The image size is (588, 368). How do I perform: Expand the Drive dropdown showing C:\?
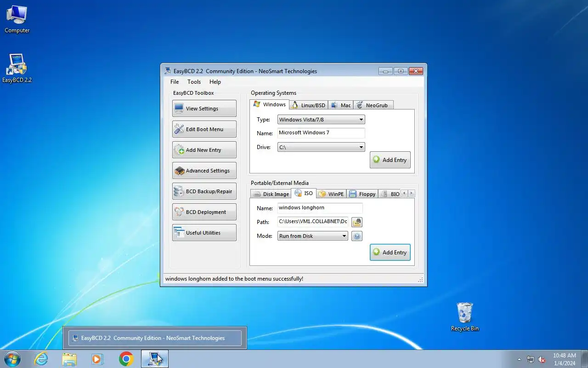[x=321, y=147]
